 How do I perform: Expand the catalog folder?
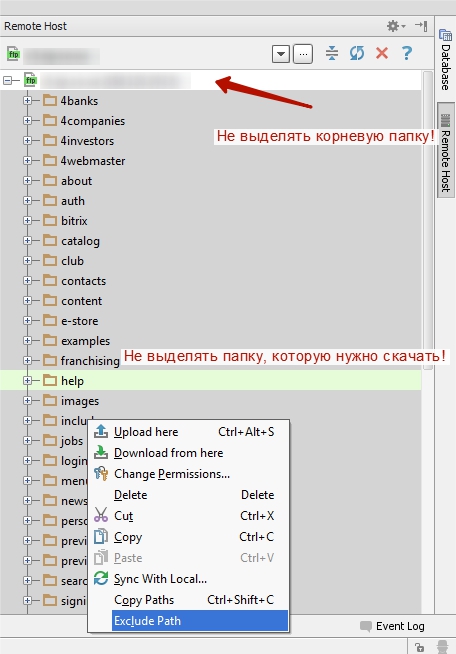click(27, 240)
